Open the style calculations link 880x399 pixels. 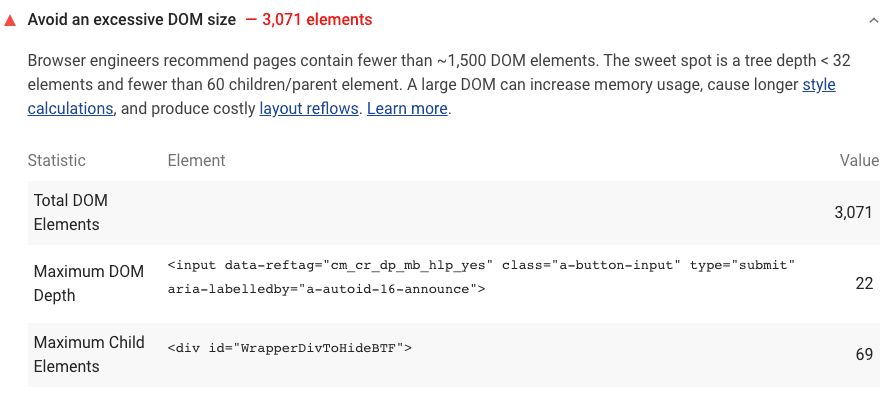tap(432, 96)
